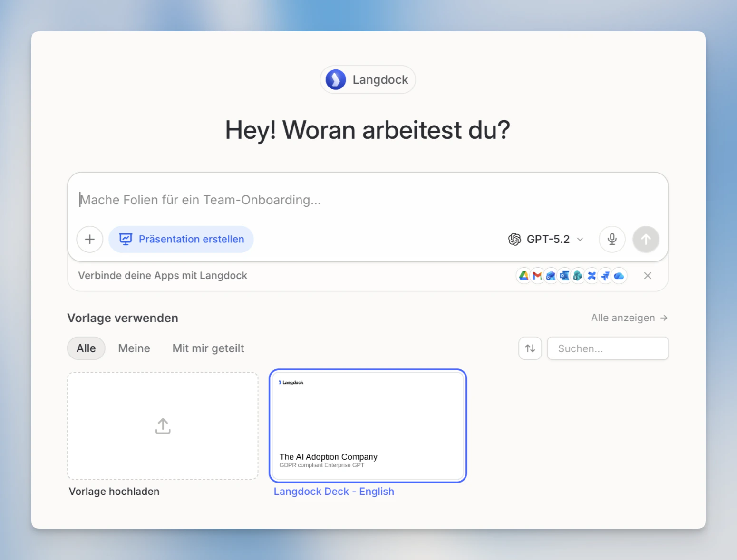The width and height of the screenshot is (737, 560).
Task: Expand all templates via Alle anzeigen
Action: [x=629, y=318]
